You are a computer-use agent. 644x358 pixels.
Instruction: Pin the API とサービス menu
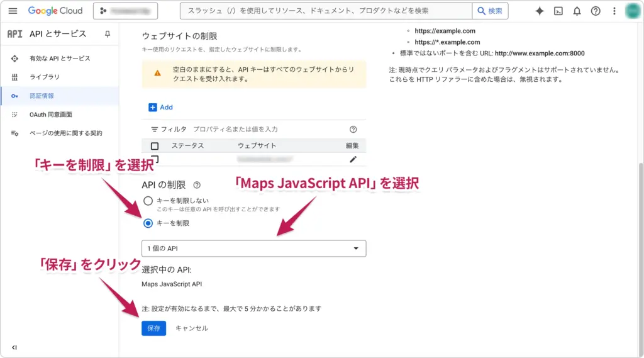pyautogui.click(x=107, y=34)
